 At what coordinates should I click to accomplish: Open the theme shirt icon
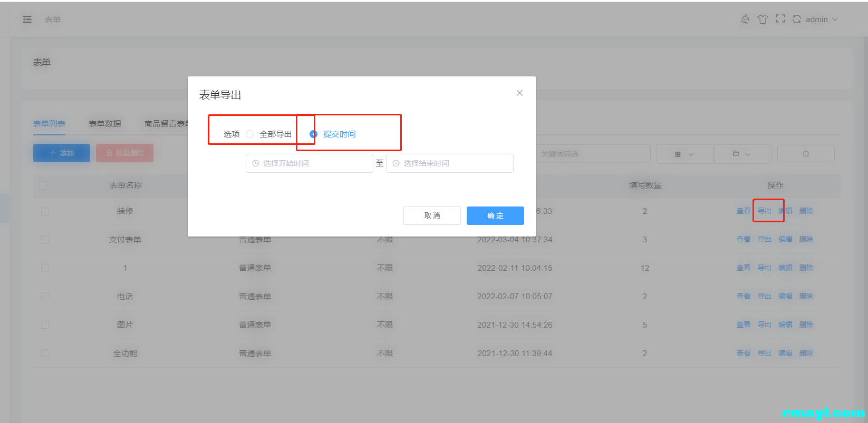pyautogui.click(x=763, y=19)
